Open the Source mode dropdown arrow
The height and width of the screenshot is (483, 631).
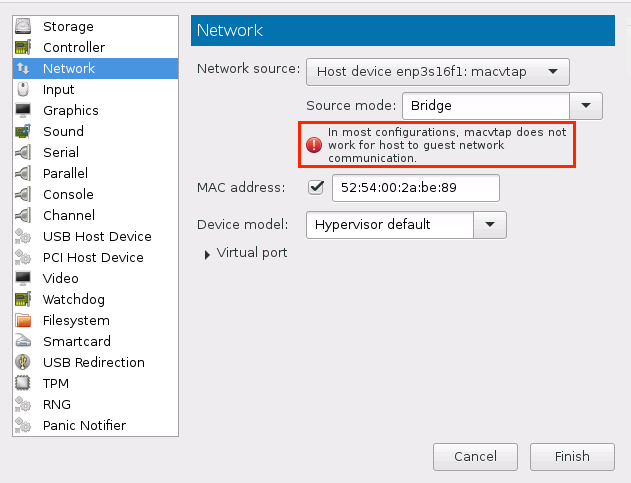coord(586,104)
